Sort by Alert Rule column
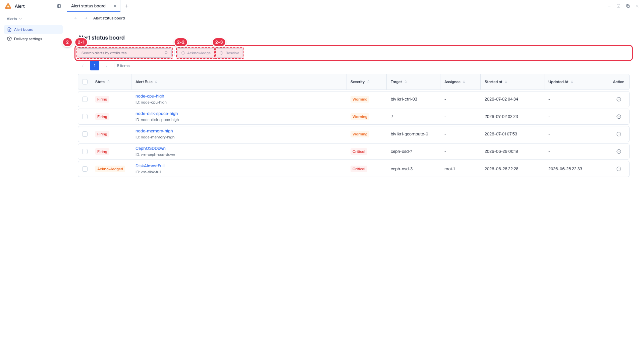644x362 pixels. pyautogui.click(x=156, y=82)
